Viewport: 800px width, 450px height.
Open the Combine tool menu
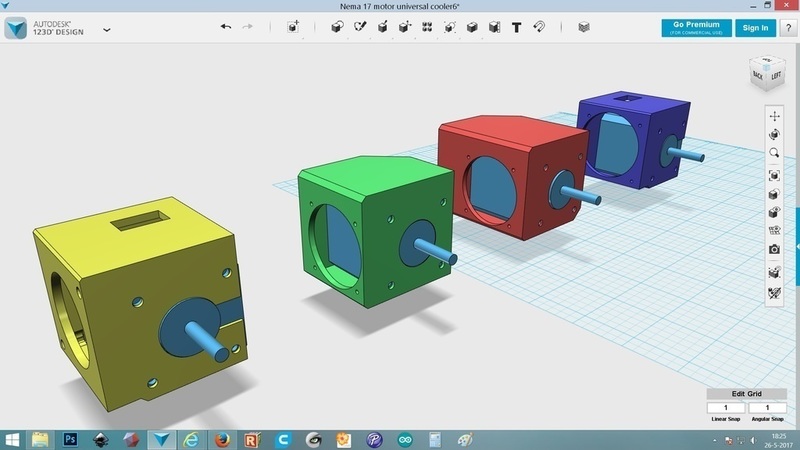pyautogui.click(x=472, y=27)
